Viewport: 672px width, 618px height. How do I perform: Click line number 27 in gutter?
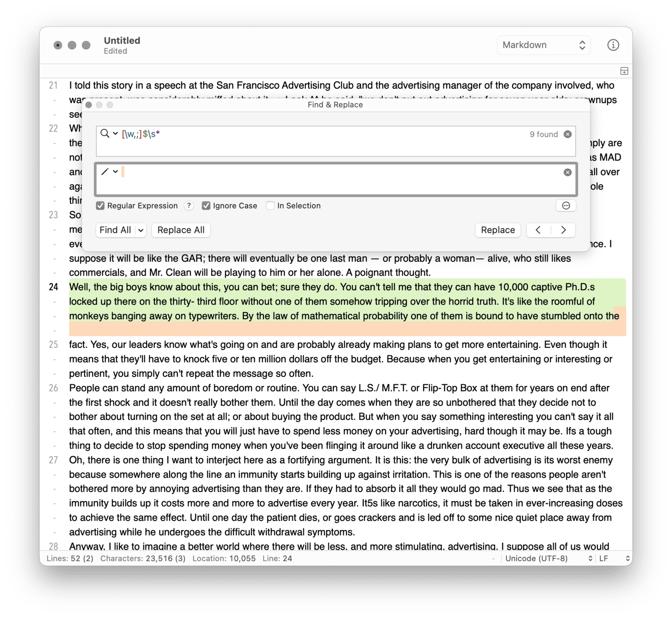(x=53, y=460)
